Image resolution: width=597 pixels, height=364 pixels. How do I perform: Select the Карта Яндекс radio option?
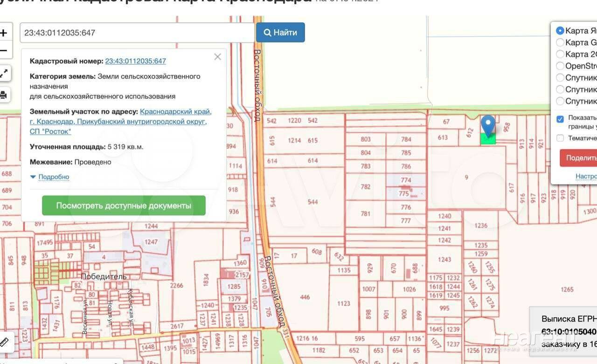(x=560, y=31)
